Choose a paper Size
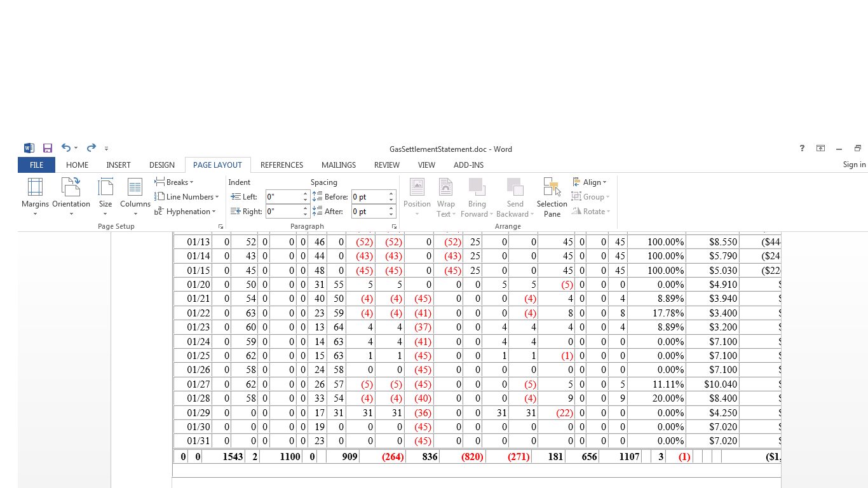Screen dimensions: 868x488 pyautogui.click(x=105, y=196)
